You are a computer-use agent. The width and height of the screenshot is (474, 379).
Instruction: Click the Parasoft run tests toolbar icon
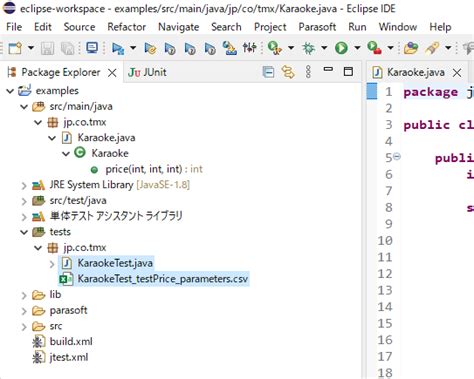pos(118,48)
